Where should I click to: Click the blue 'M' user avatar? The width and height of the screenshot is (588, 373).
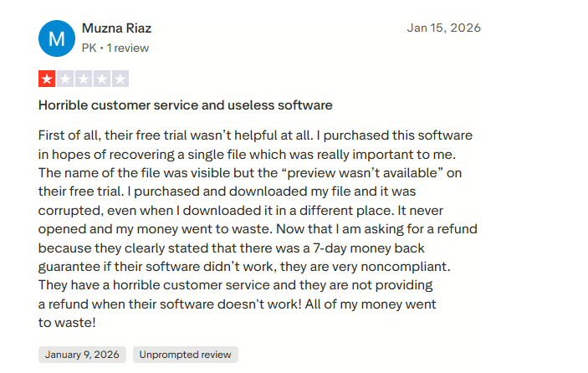point(56,38)
